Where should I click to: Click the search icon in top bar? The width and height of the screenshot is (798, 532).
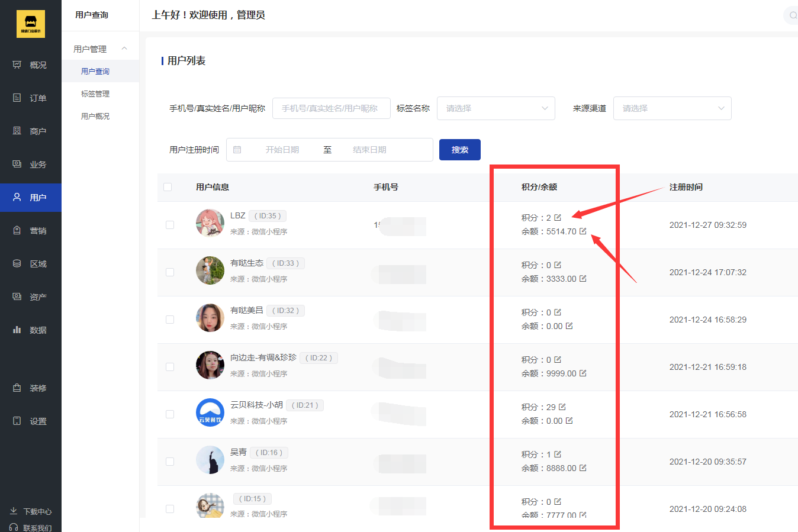click(793, 15)
